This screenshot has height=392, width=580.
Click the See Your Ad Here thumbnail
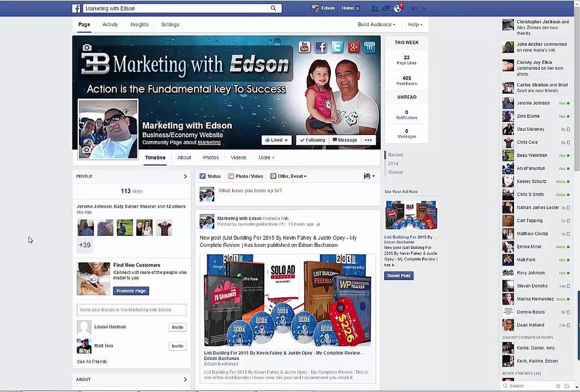411,215
